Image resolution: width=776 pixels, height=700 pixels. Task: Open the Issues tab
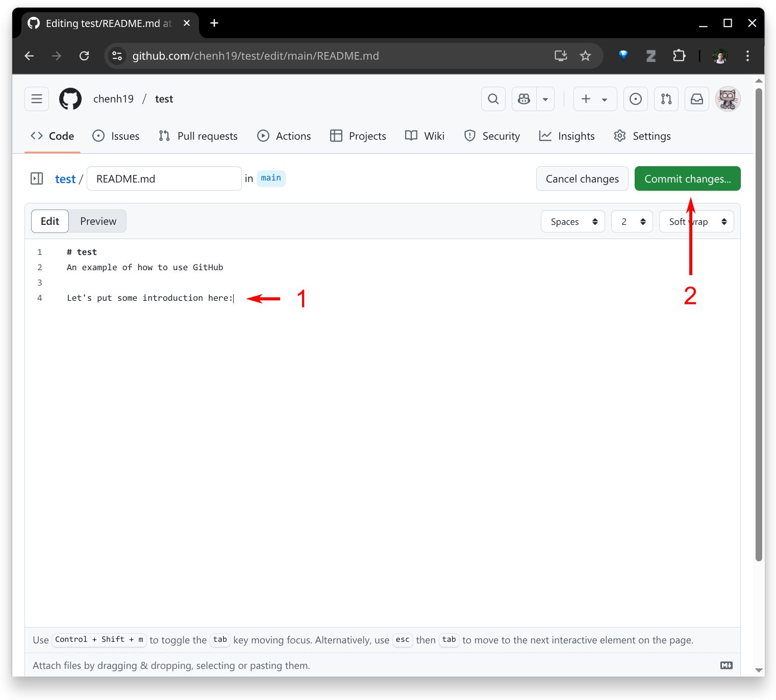point(116,136)
